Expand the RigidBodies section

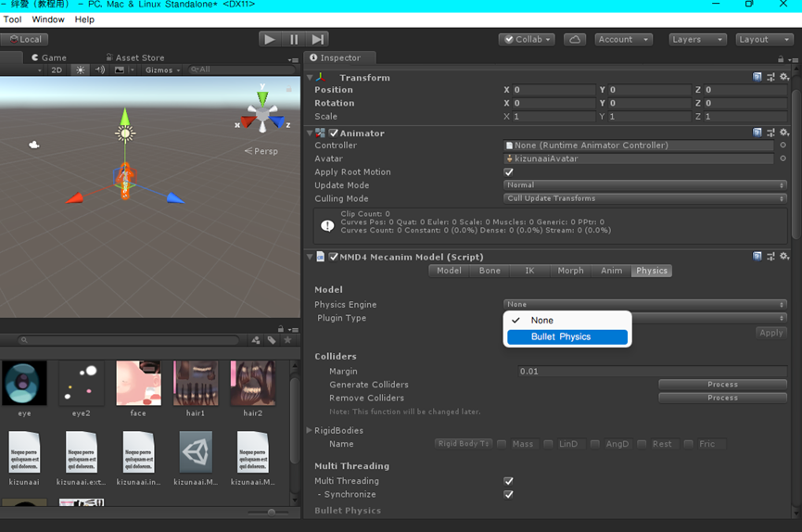(310, 430)
